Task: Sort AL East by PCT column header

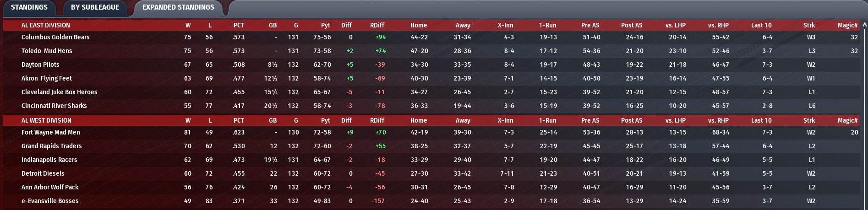Action: (239, 25)
